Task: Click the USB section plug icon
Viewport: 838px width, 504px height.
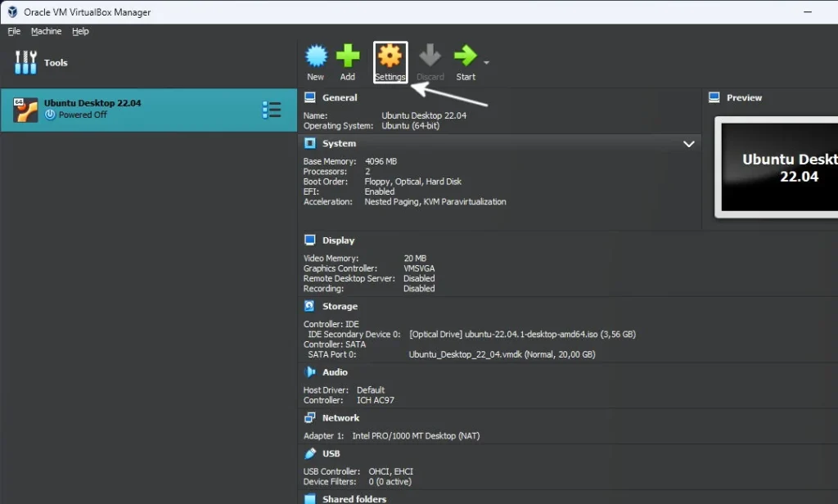Action: point(309,453)
